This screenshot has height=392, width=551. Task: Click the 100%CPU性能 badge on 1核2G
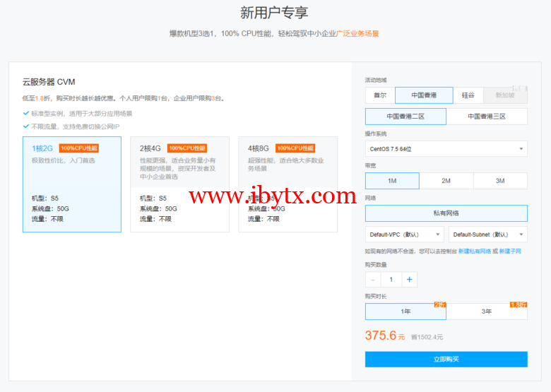click(x=79, y=148)
